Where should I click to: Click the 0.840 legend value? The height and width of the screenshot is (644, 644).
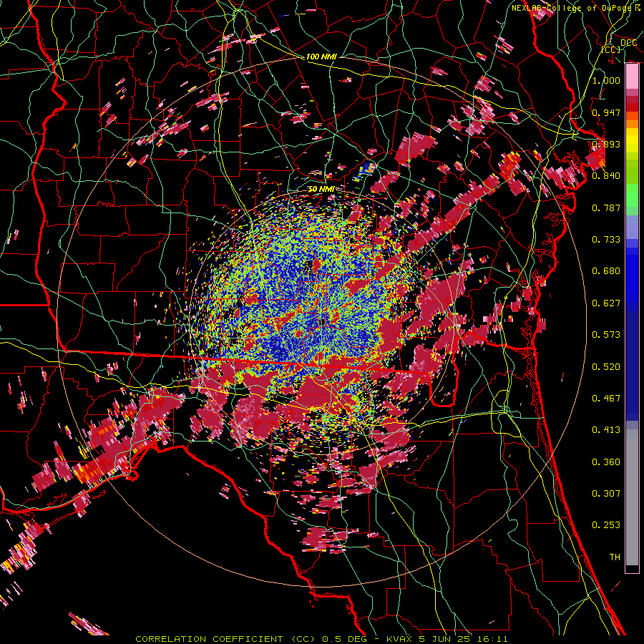point(606,176)
